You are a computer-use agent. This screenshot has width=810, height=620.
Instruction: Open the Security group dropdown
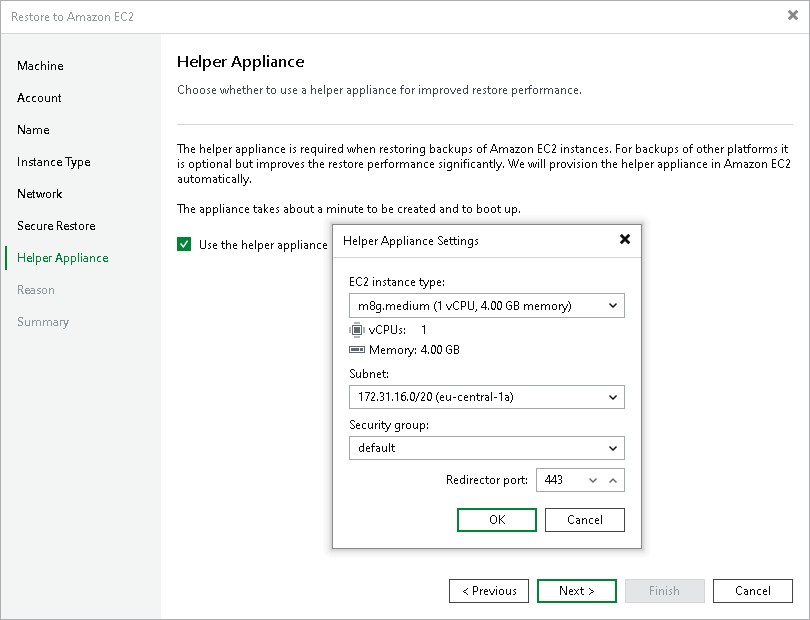tap(487, 448)
